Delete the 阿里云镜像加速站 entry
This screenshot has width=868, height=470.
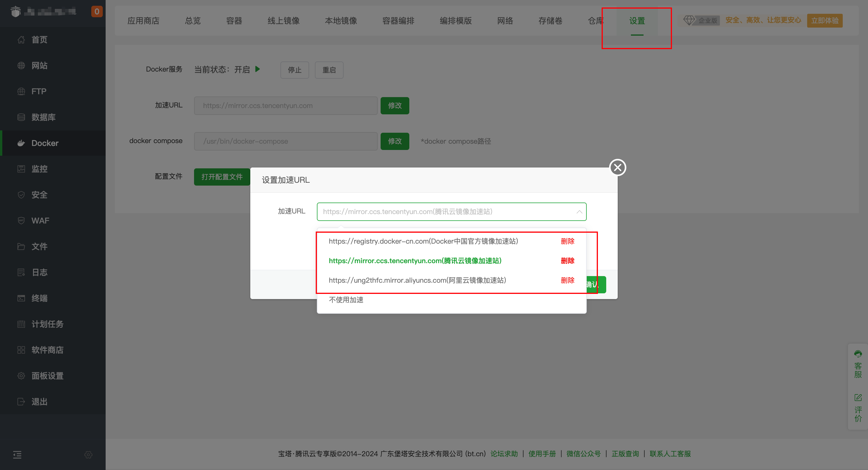[568, 280]
